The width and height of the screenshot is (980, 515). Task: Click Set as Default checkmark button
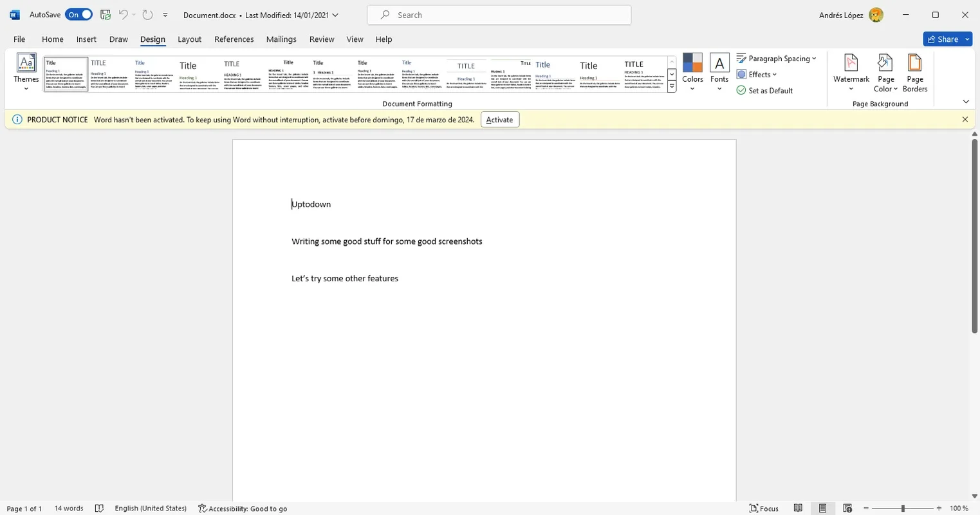click(x=764, y=91)
